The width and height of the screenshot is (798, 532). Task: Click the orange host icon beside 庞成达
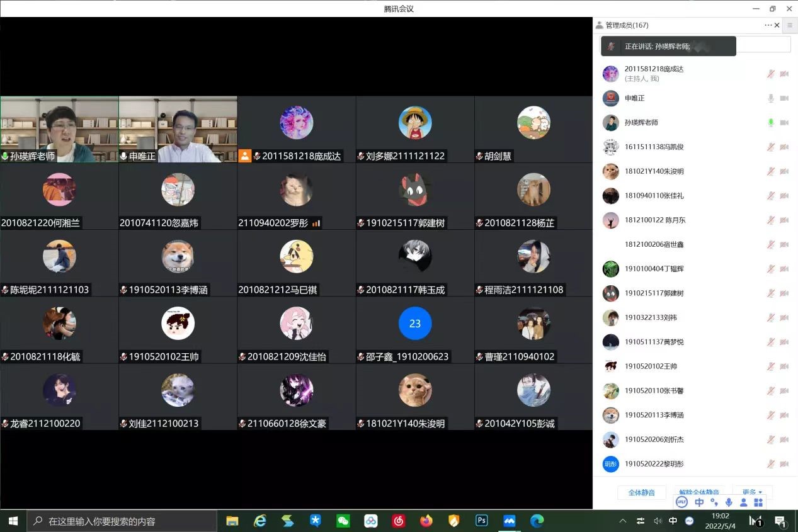[x=244, y=156]
